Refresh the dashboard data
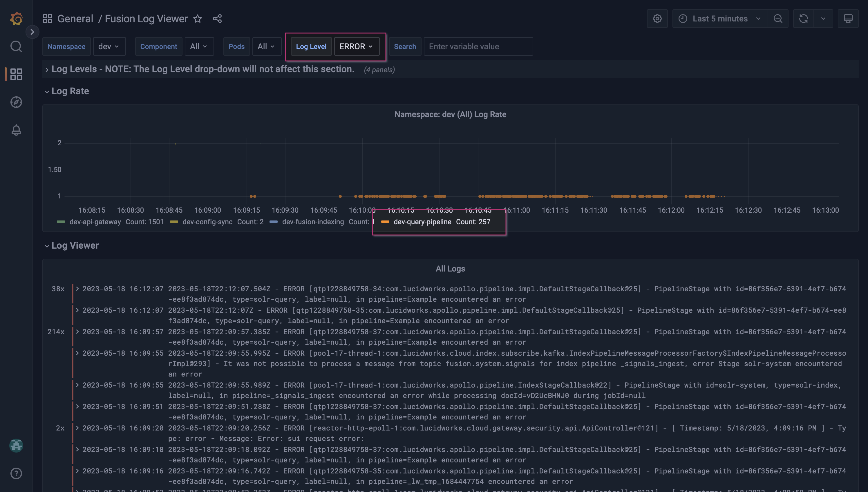868x492 pixels. pyautogui.click(x=803, y=18)
